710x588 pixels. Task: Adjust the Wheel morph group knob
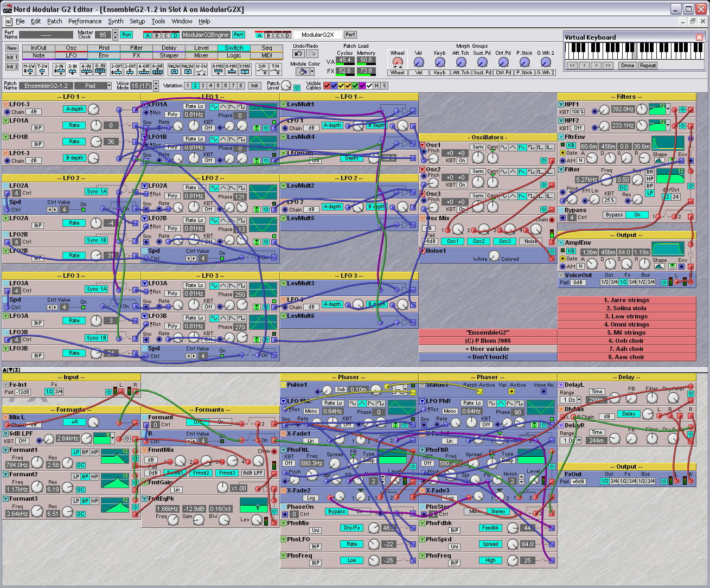tap(398, 62)
